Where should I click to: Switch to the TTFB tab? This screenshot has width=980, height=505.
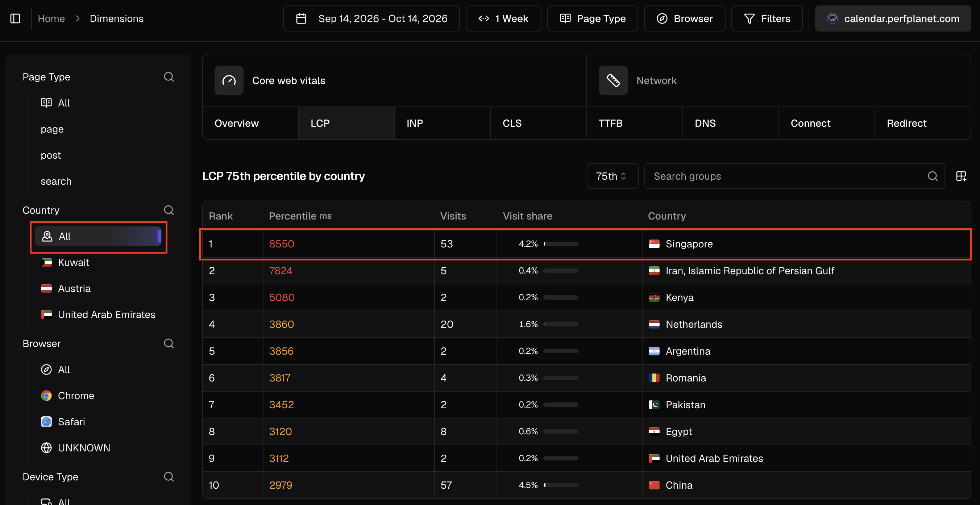[x=635, y=123]
